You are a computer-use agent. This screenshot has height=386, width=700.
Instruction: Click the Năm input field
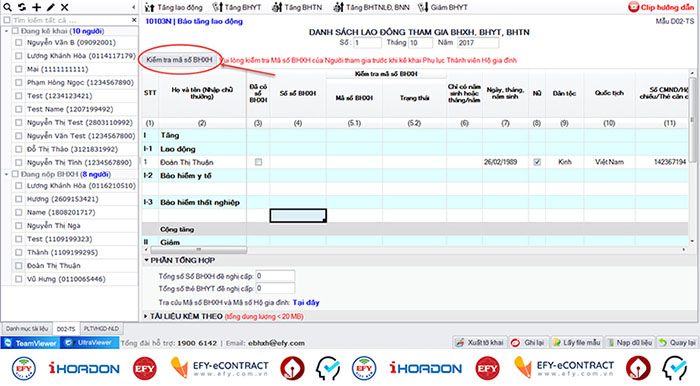pos(478,42)
